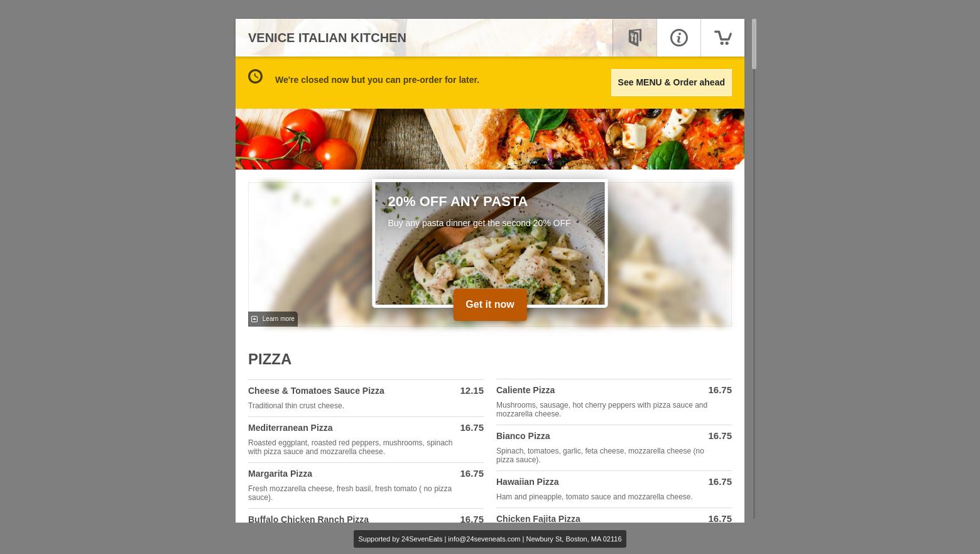
Task: Select the Chicken Fajita Pizza item
Action: tap(614, 516)
